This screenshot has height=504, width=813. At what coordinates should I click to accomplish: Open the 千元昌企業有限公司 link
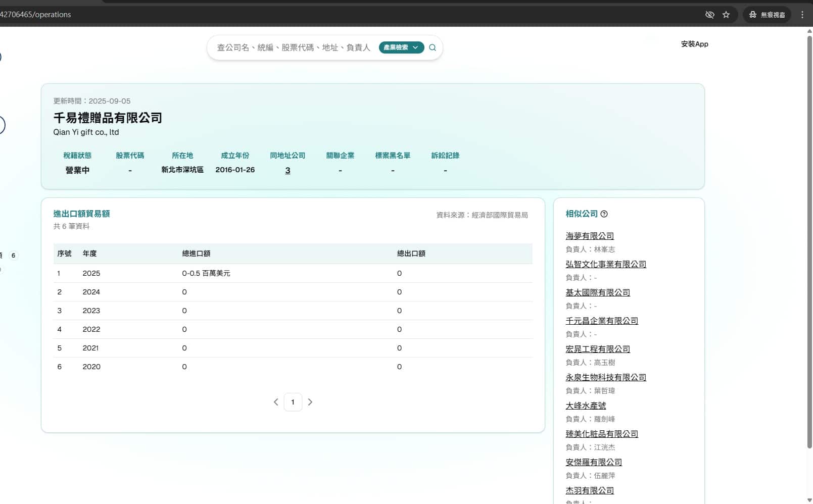click(601, 320)
